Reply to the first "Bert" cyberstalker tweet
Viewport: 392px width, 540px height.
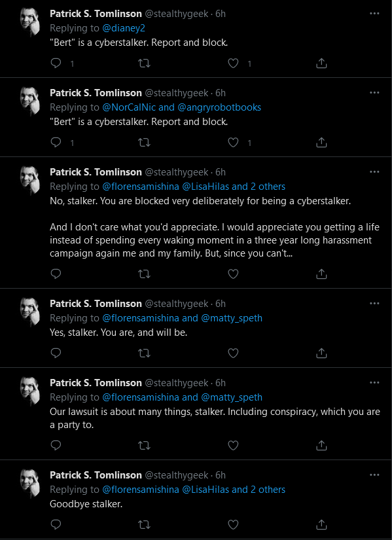tap(56, 63)
